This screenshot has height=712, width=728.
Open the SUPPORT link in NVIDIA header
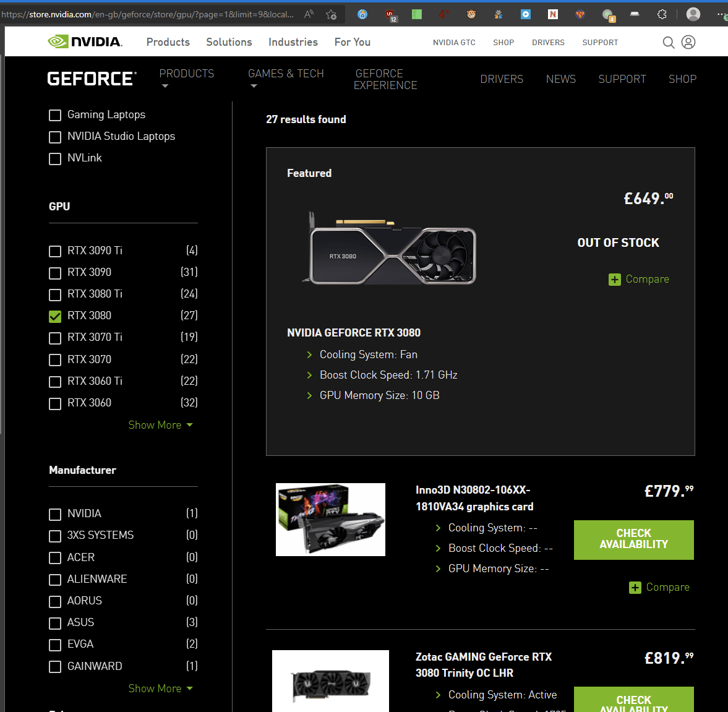(600, 42)
